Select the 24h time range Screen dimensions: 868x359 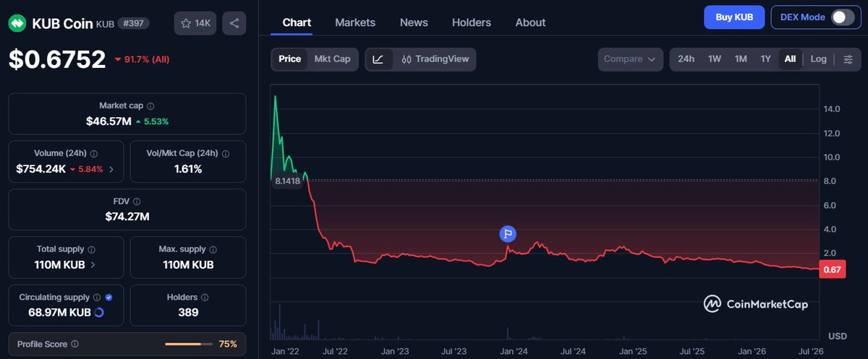tap(686, 59)
